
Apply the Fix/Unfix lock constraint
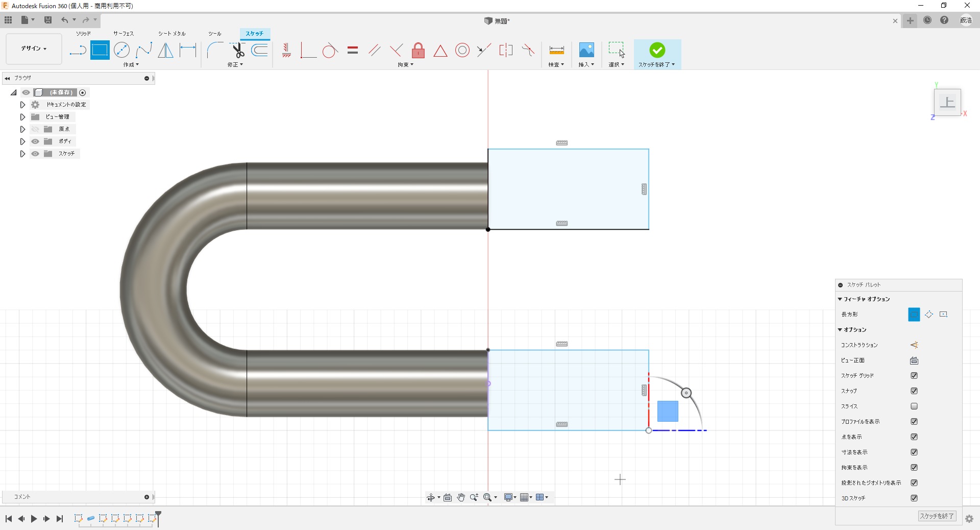418,50
